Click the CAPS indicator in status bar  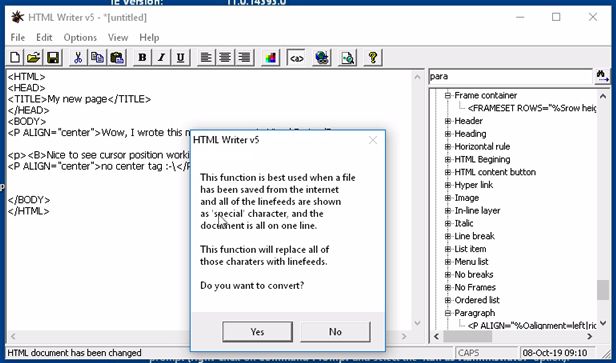[468, 352]
